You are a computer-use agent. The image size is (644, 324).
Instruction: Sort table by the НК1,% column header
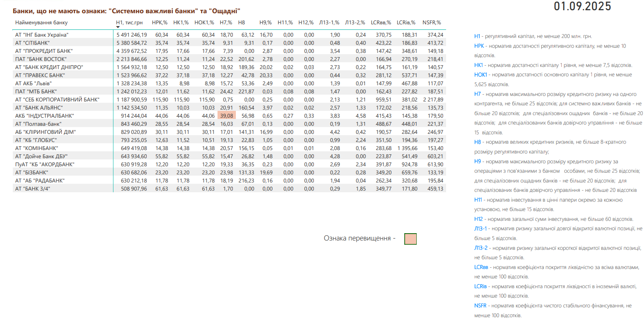click(181, 22)
